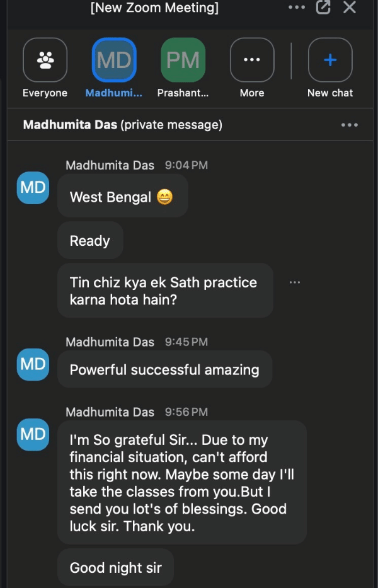Click MD avatar beside 9:45 PM message
378x588 pixels.
(33, 364)
